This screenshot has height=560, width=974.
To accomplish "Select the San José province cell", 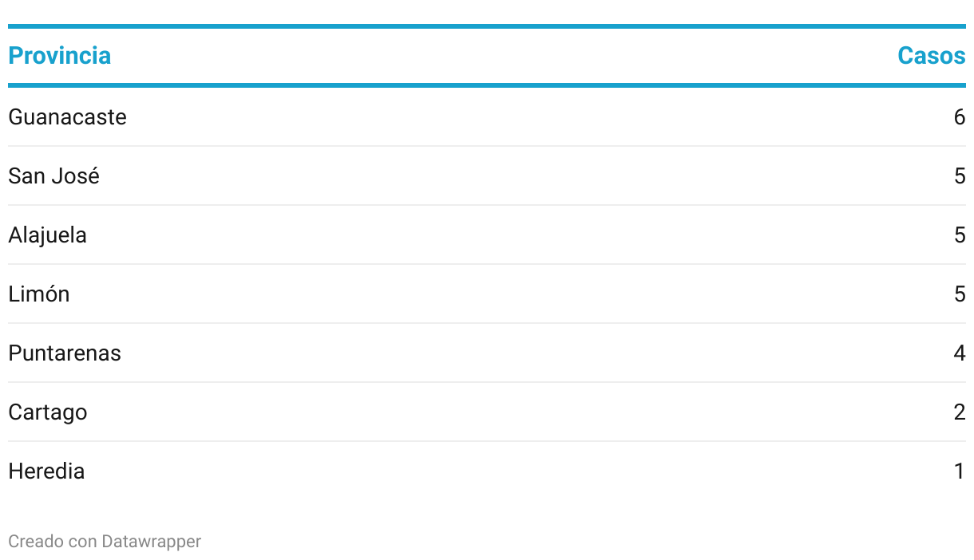I will pyautogui.click(x=53, y=176).
